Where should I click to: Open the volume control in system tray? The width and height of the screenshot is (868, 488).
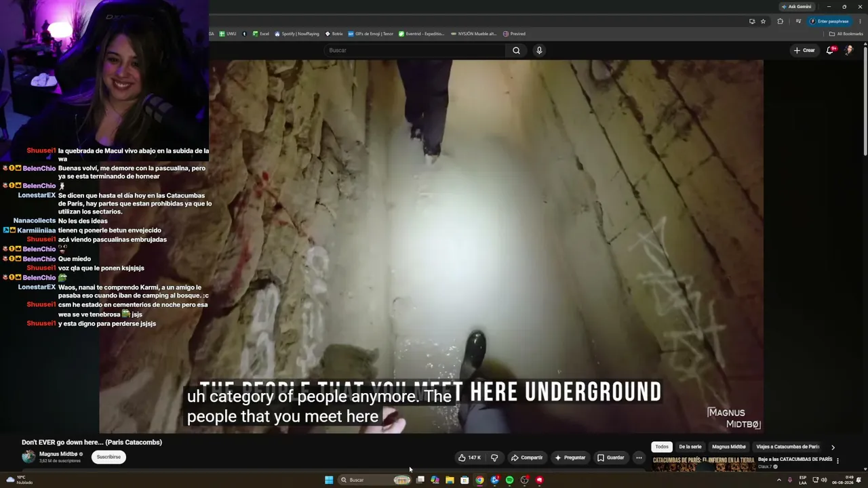(x=824, y=480)
